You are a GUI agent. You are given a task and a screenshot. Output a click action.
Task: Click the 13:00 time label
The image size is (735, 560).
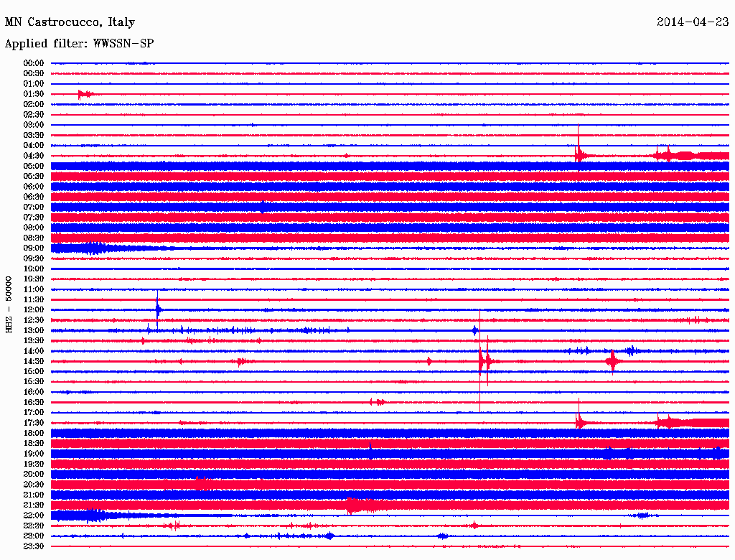(x=34, y=330)
